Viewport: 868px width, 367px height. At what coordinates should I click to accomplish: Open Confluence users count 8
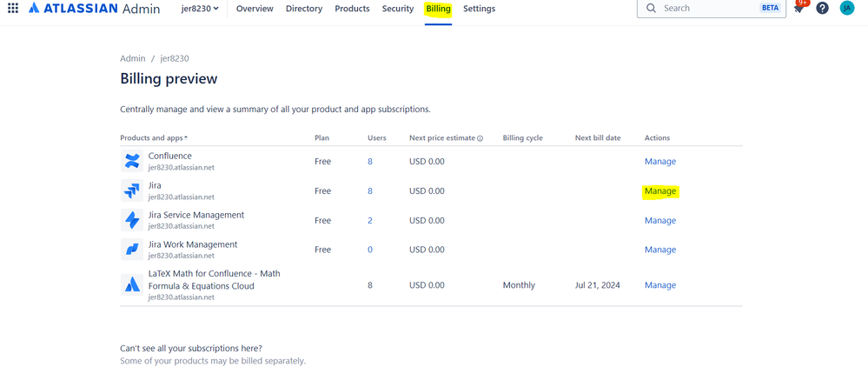pos(370,162)
